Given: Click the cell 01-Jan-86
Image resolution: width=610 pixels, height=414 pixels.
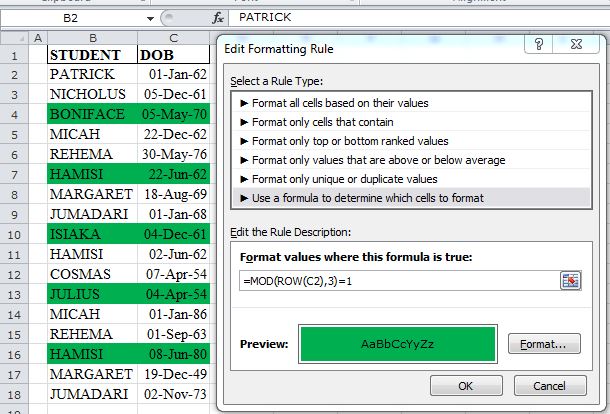Looking at the screenshot, I should pos(174,314).
